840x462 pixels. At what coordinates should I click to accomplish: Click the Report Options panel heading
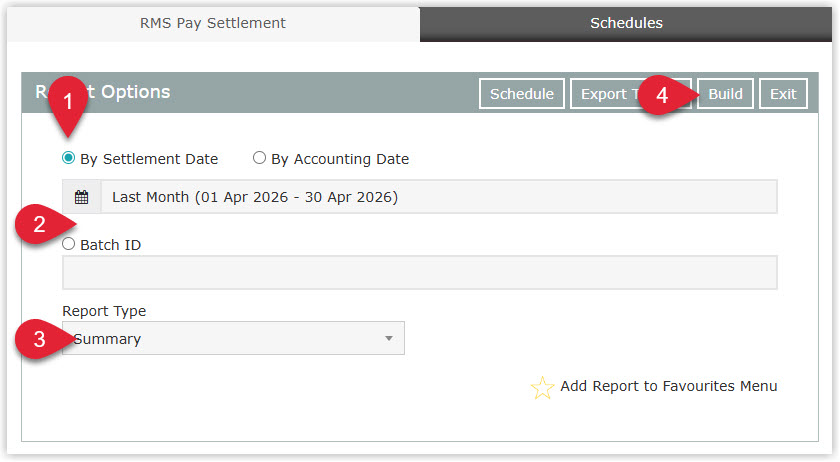(x=103, y=92)
